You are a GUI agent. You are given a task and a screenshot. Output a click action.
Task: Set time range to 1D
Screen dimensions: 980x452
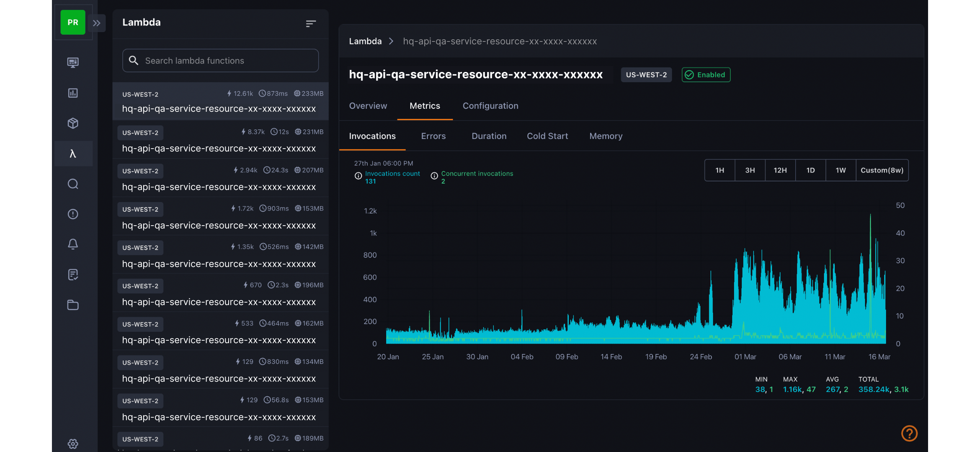[811, 170]
